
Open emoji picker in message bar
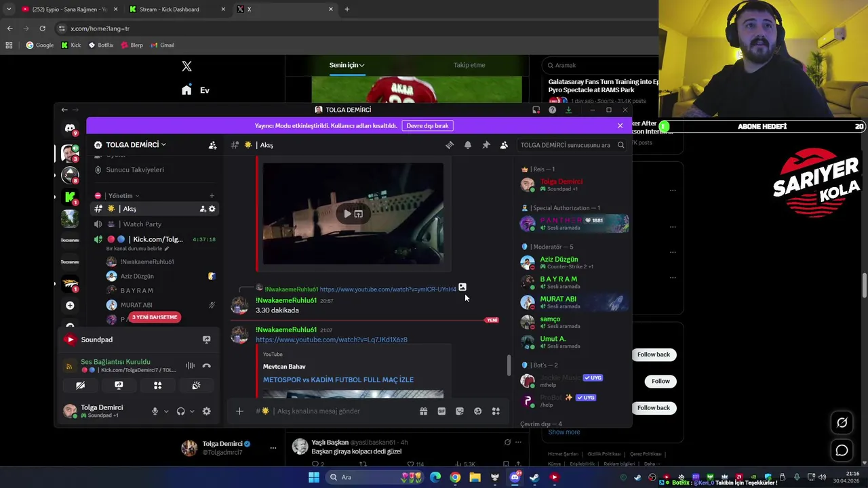click(x=478, y=411)
